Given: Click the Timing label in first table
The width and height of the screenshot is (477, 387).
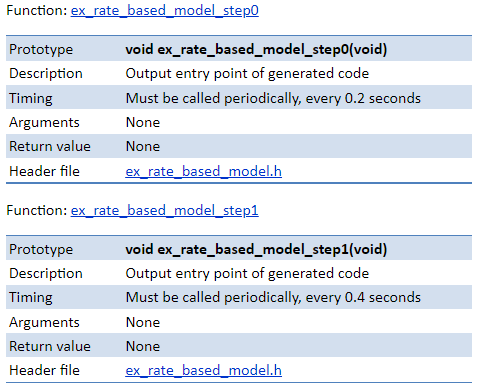Looking at the screenshot, I should [x=31, y=99].
